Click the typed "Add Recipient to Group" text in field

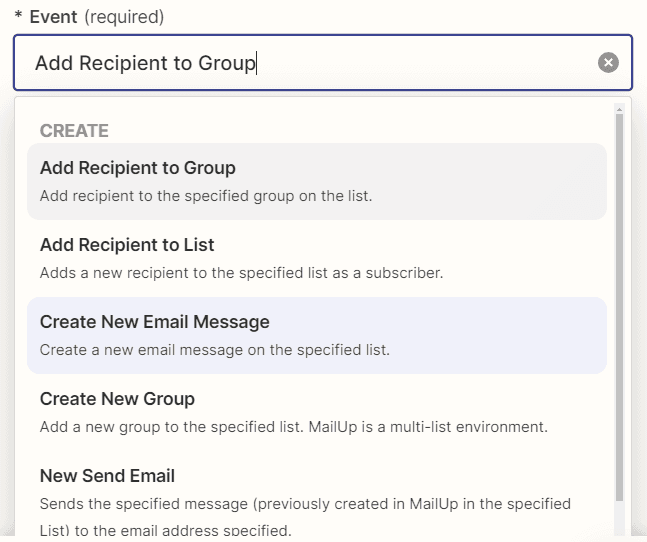(x=145, y=63)
